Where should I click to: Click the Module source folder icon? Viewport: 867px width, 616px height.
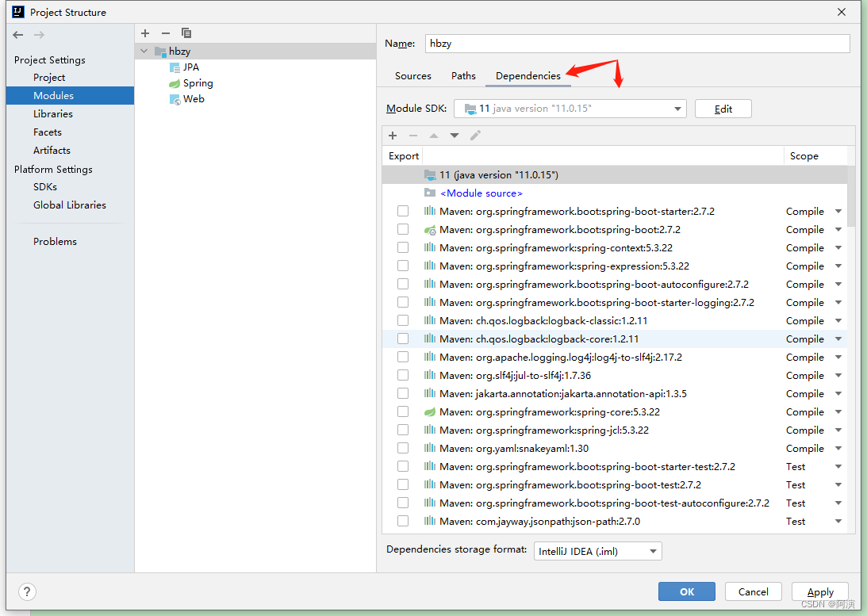click(x=430, y=193)
